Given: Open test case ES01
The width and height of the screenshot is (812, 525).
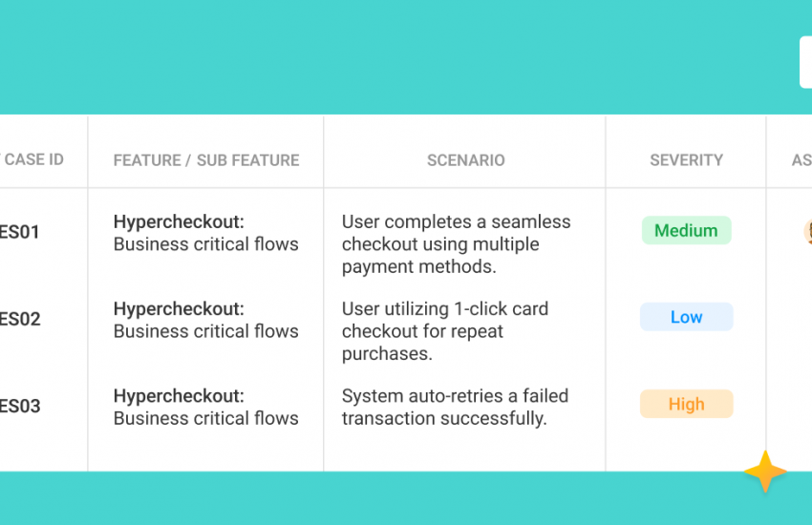Looking at the screenshot, I should [20, 232].
